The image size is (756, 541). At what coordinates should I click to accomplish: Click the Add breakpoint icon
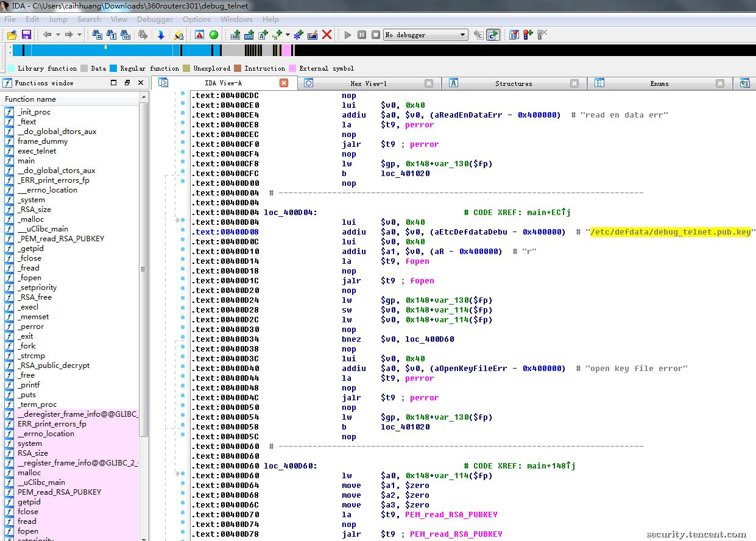528,35
